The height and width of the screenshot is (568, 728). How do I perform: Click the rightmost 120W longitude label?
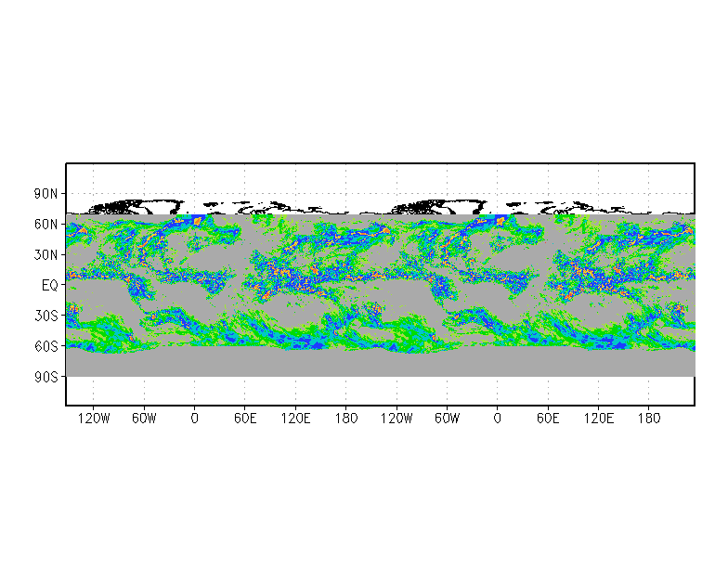pos(396,419)
